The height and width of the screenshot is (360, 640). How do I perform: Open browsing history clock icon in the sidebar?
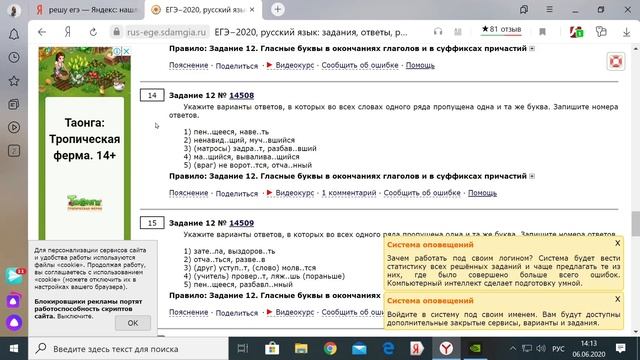click(14, 57)
